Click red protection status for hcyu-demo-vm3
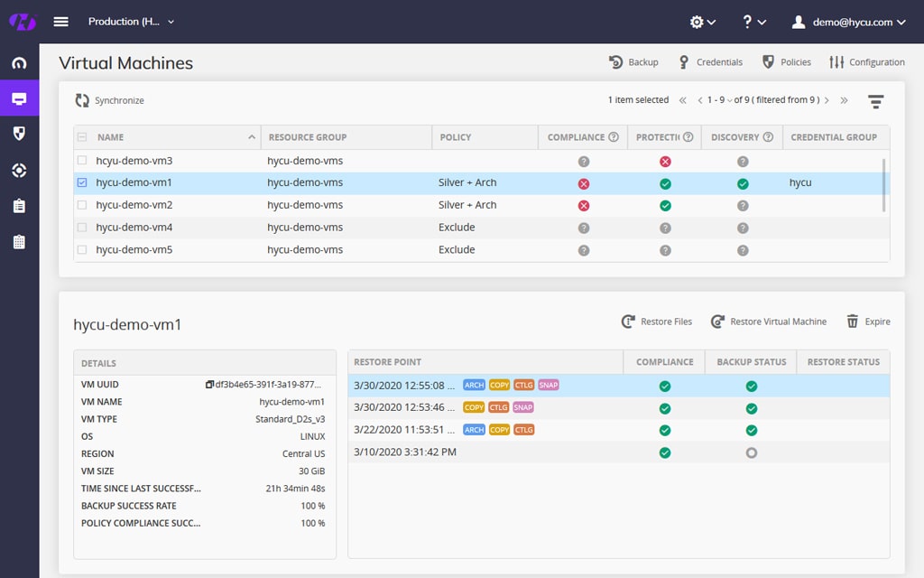Image resolution: width=924 pixels, height=578 pixels. (665, 161)
